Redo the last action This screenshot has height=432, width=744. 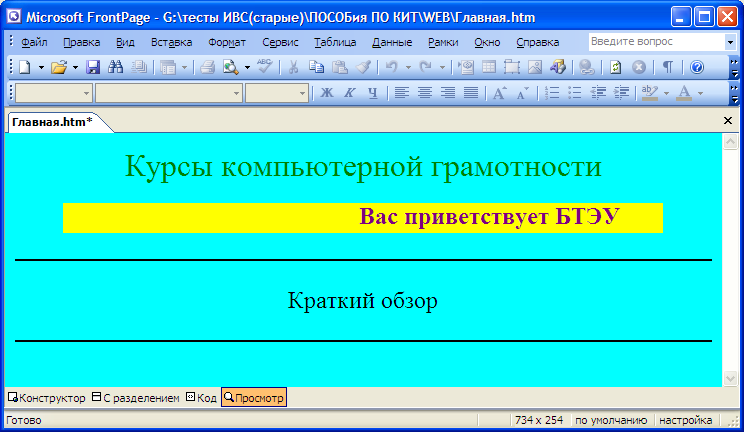tap(426, 67)
